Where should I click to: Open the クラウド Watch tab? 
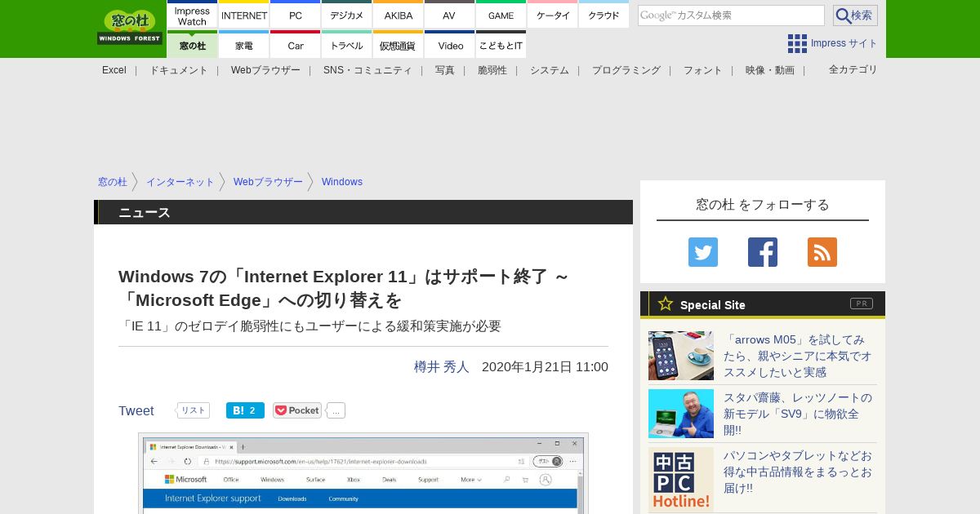[x=604, y=16]
